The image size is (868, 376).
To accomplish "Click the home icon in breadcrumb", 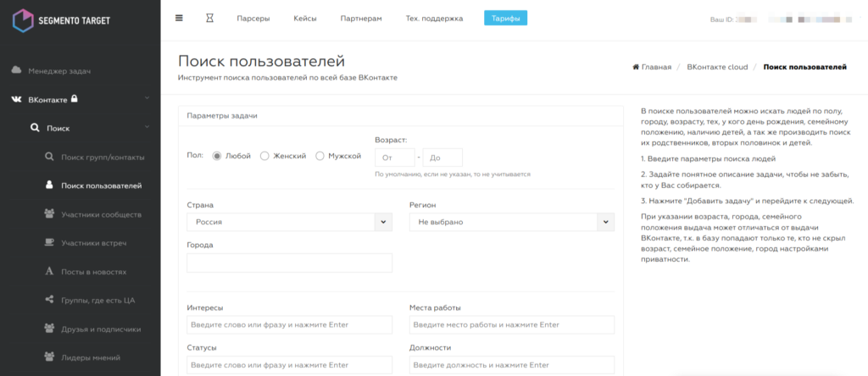I will point(636,67).
